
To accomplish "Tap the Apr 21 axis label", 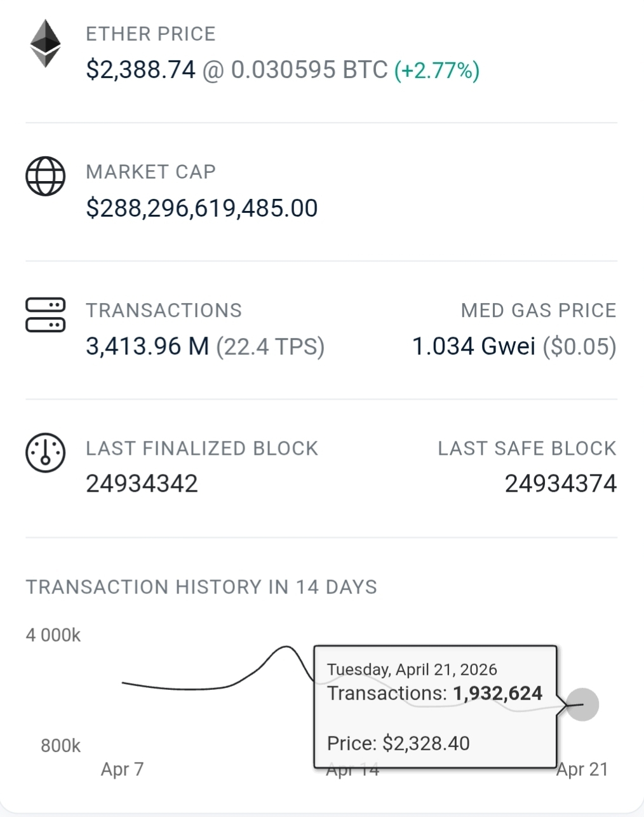I will click(x=582, y=769).
